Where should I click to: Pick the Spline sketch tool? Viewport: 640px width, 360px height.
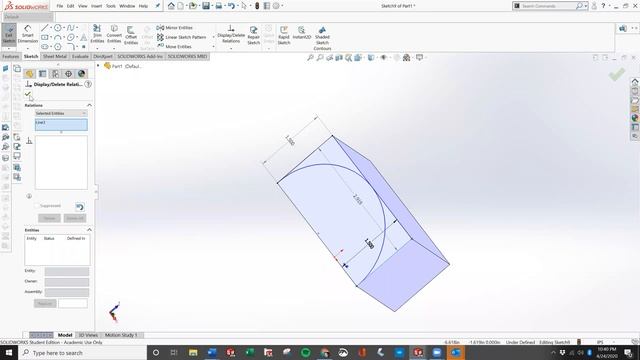pos(71,28)
